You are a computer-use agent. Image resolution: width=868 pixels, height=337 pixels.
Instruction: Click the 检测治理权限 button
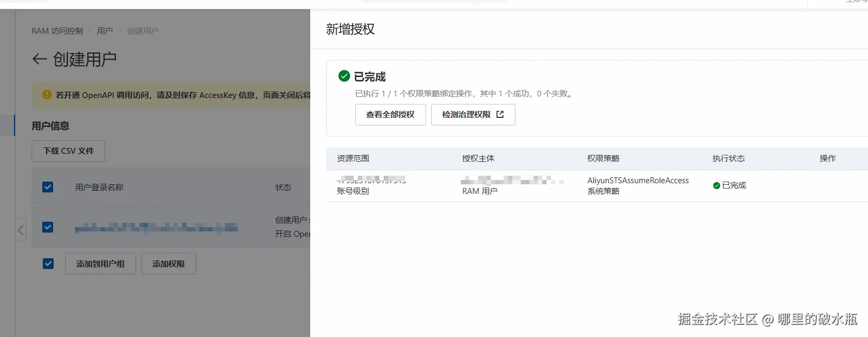click(473, 115)
